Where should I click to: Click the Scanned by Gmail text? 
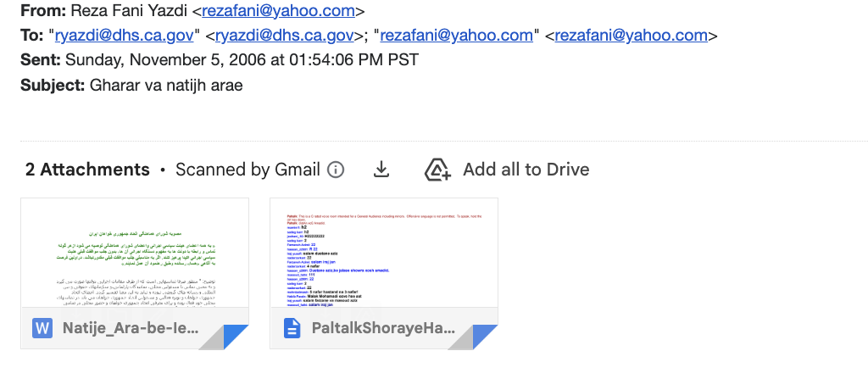(248, 170)
